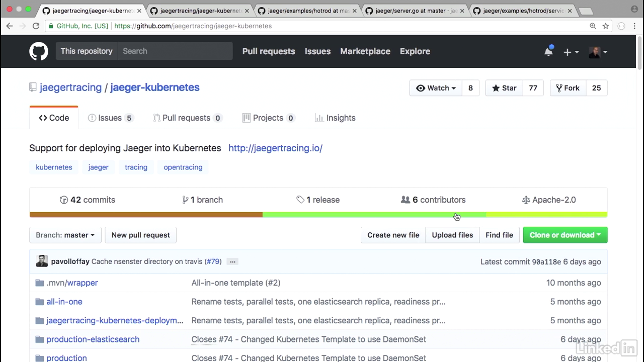Open the pavolloffay author link
The height and width of the screenshot is (362, 644).
tap(70, 261)
